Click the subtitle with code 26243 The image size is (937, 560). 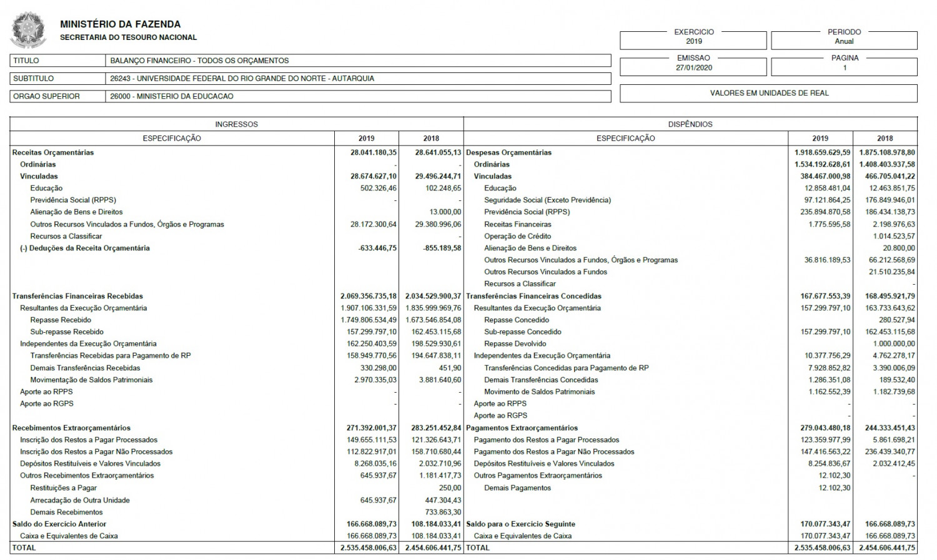point(242,79)
